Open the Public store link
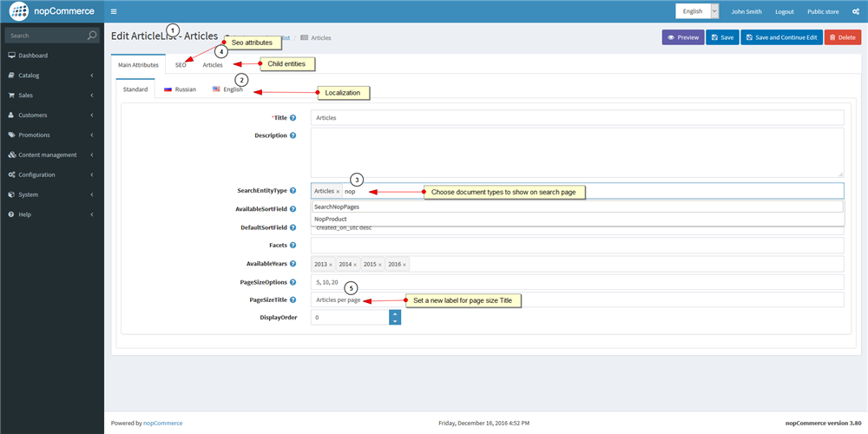Screen dimensions: 868x434 pyautogui.click(x=823, y=11)
